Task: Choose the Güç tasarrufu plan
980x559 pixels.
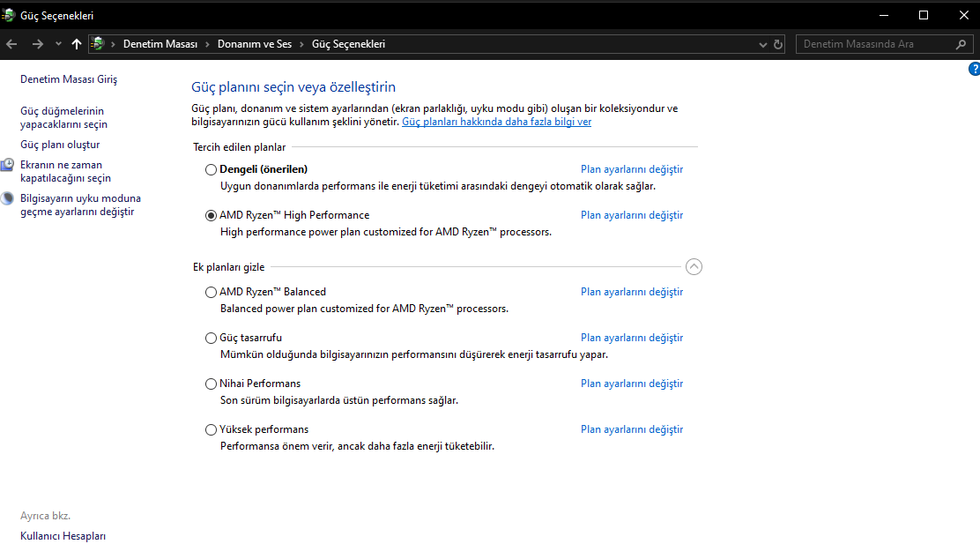Action: point(211,338)
